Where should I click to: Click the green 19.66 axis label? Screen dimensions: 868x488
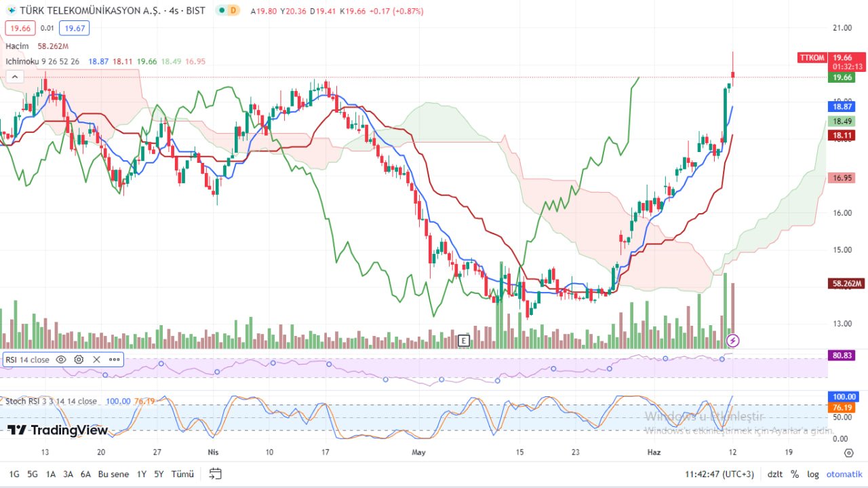click(842, 77)
